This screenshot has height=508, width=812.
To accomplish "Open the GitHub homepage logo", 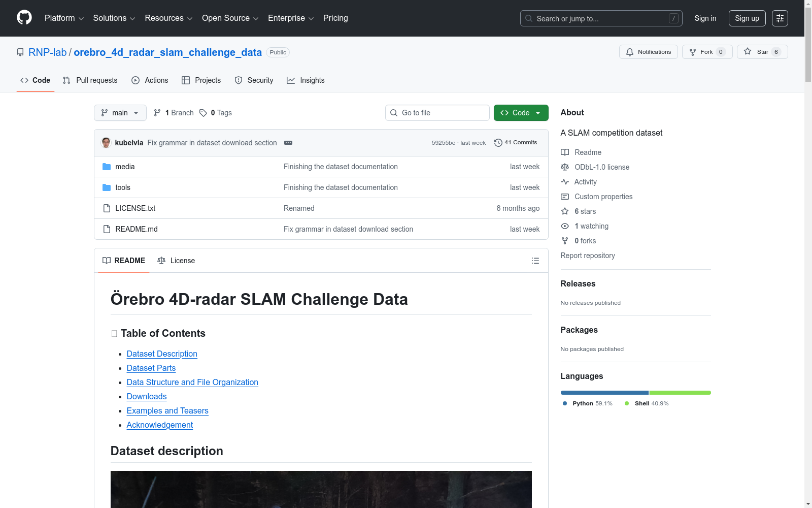I will [24, 18].
